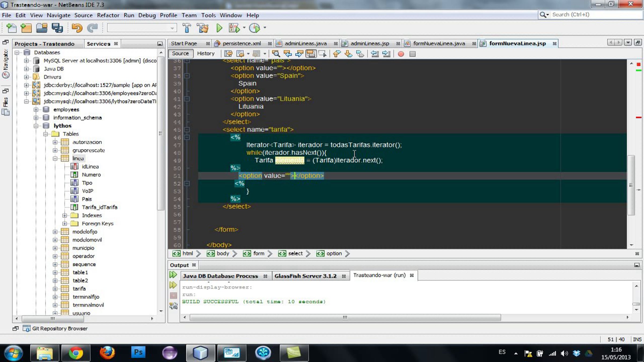Screen dimensions: 644x362
Task: Click the Save All icon
Action: (57, 28)
